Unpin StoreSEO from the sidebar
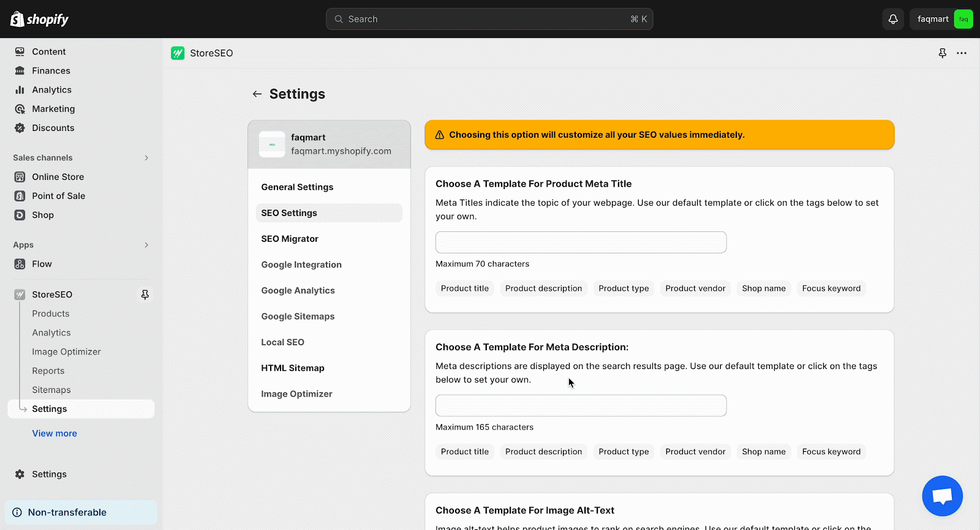The height and width of the screenshot is (530, 980). pos(145,294)
